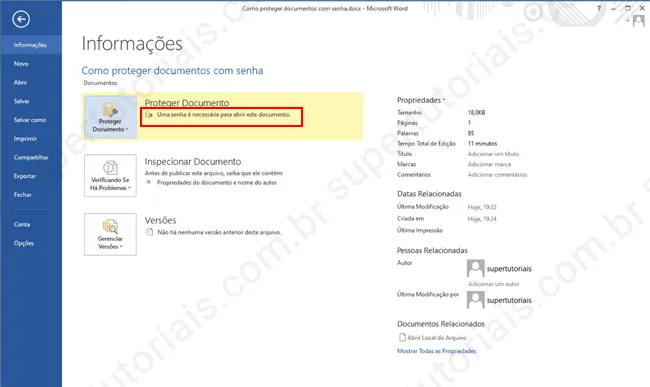Open Help with the question mark icon
The image size is (650, 387).
[x=599, y=8]
